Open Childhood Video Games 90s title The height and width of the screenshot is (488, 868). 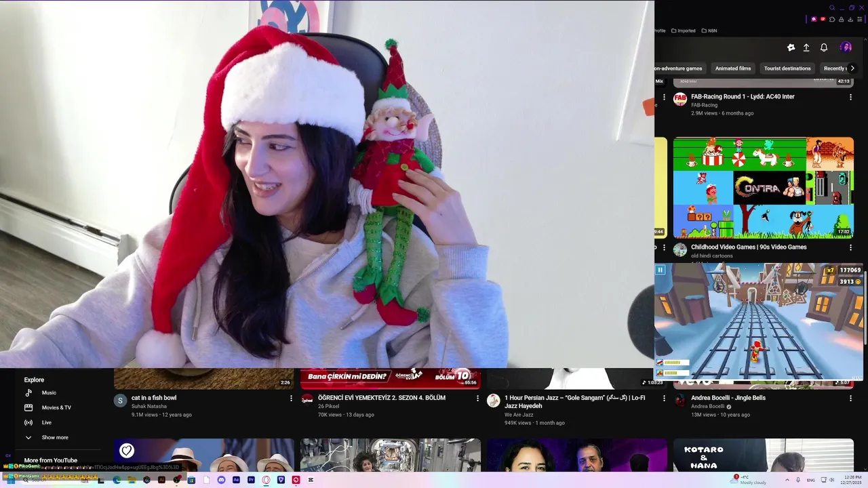(x=749, y=247)
